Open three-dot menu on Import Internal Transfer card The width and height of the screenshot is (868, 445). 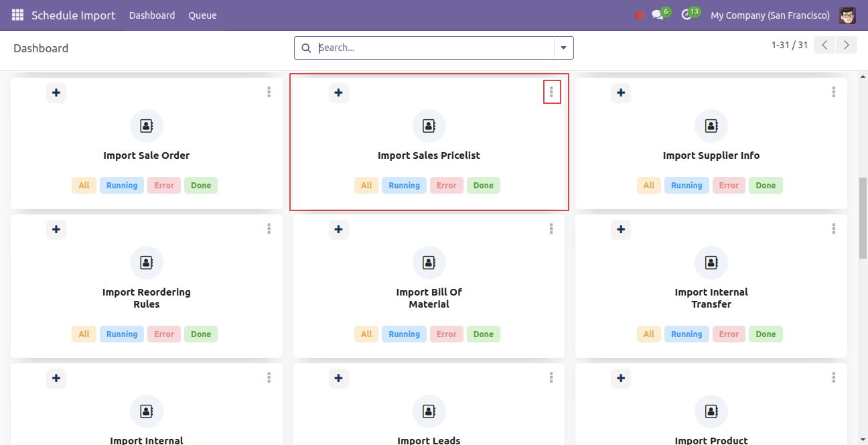point(834,229)
